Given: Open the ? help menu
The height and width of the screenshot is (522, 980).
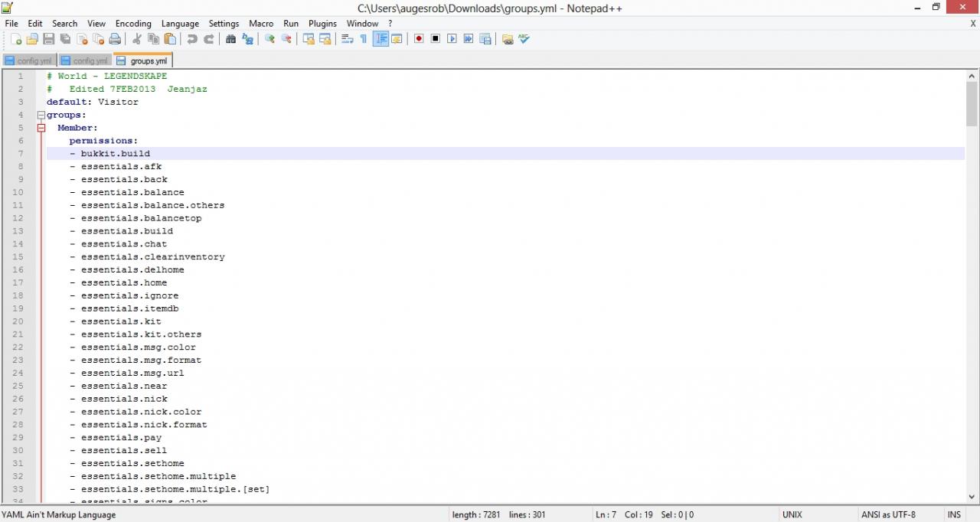Looking at the screenshot, I should [390, 24].
